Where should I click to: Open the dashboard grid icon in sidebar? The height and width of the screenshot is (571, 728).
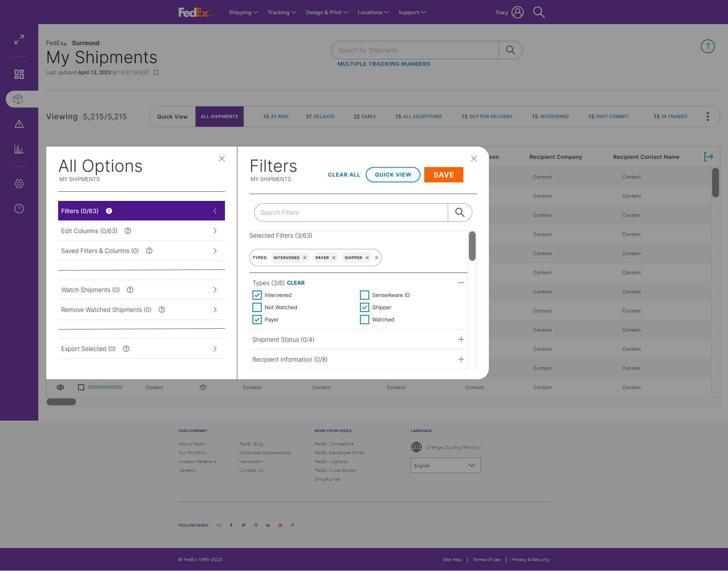coord(19,74)
